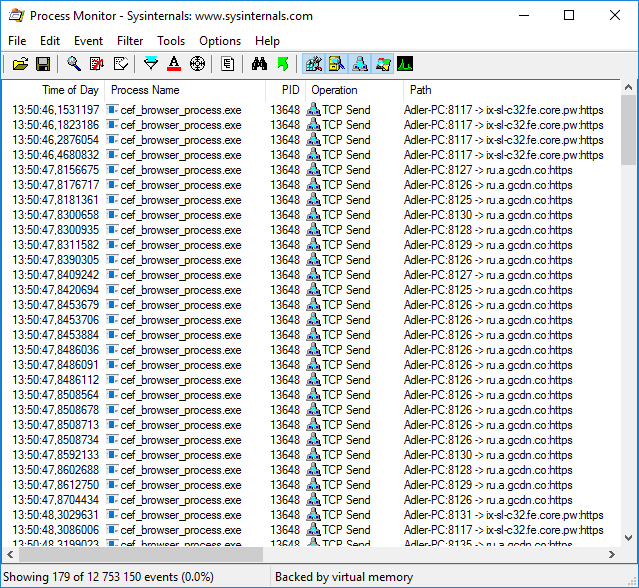Click the vertical scrollbar up arrow
Screen dimensions: 639x588
pos(628,87)
